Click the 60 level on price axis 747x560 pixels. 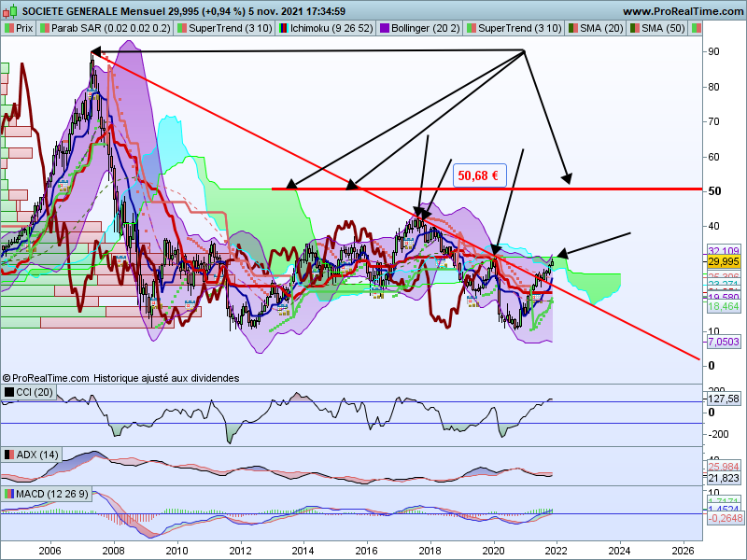[713, 157]
